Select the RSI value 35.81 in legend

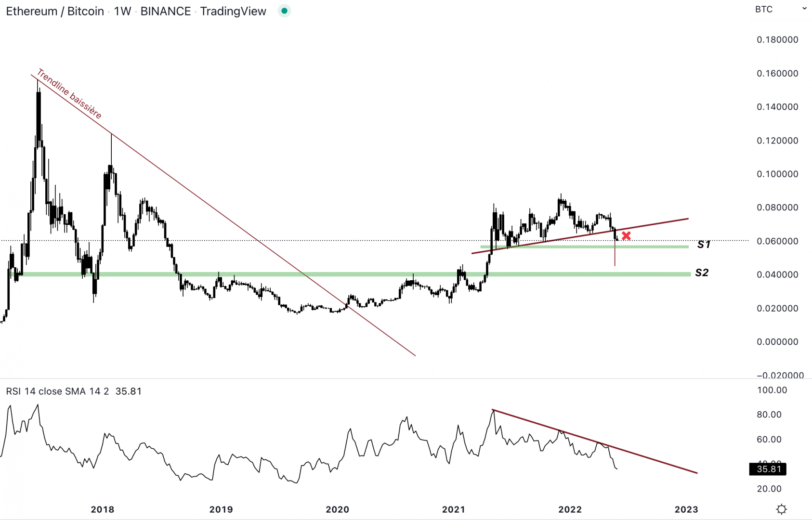(129, 391)
